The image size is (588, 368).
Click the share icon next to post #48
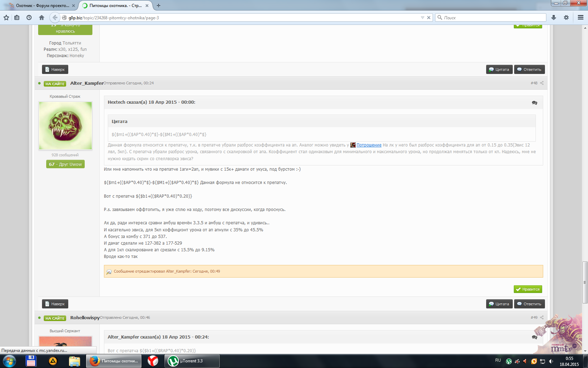pyautogui.click(x=542, y=83)
